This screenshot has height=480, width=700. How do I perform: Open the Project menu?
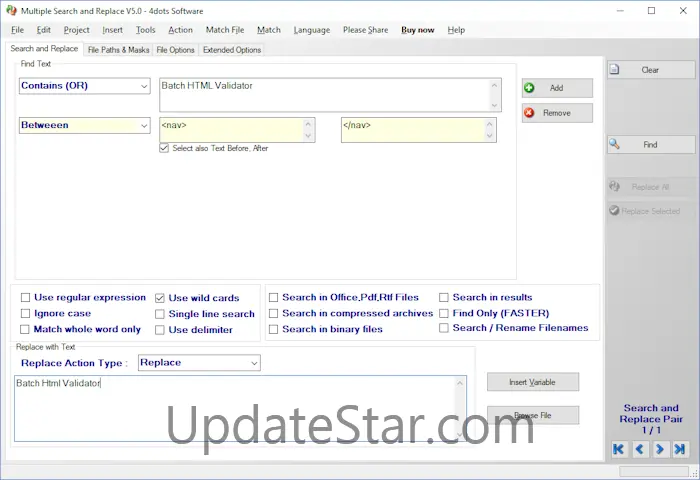[76, 30]
